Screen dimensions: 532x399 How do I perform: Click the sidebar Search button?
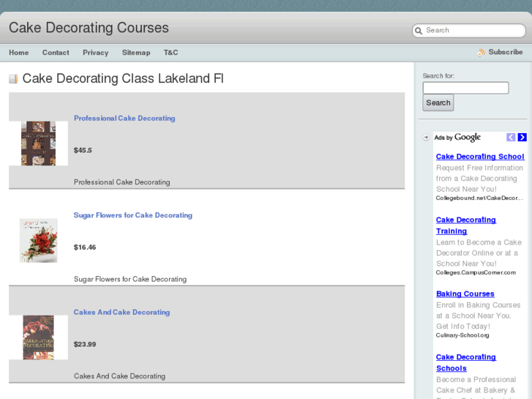(438, 102)
